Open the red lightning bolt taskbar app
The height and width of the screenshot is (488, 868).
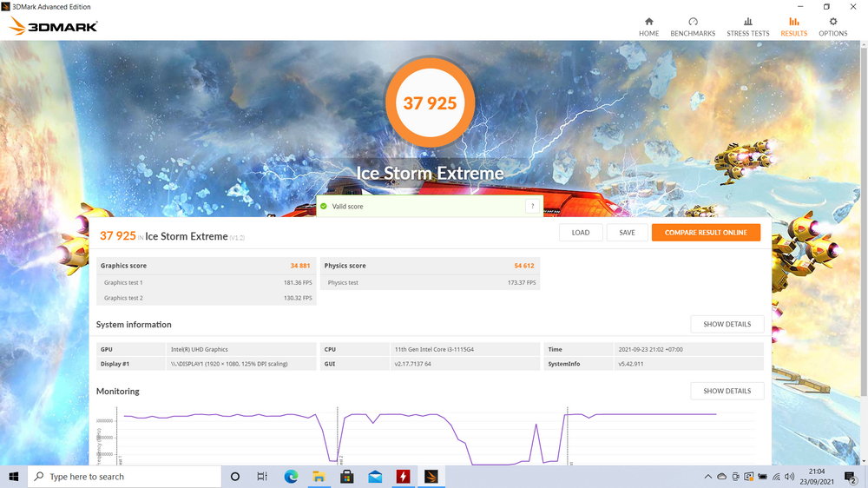pyautogui.click(x=403, y=477)
